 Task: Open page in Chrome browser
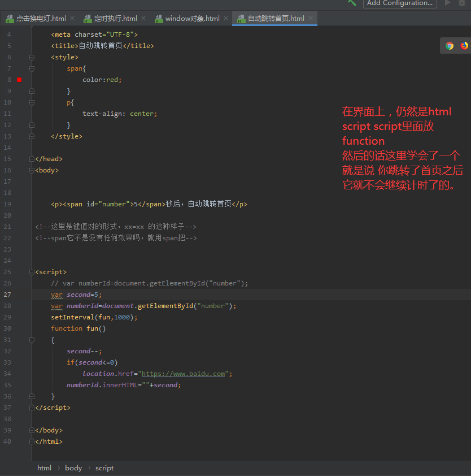click(x=450, y=46)
